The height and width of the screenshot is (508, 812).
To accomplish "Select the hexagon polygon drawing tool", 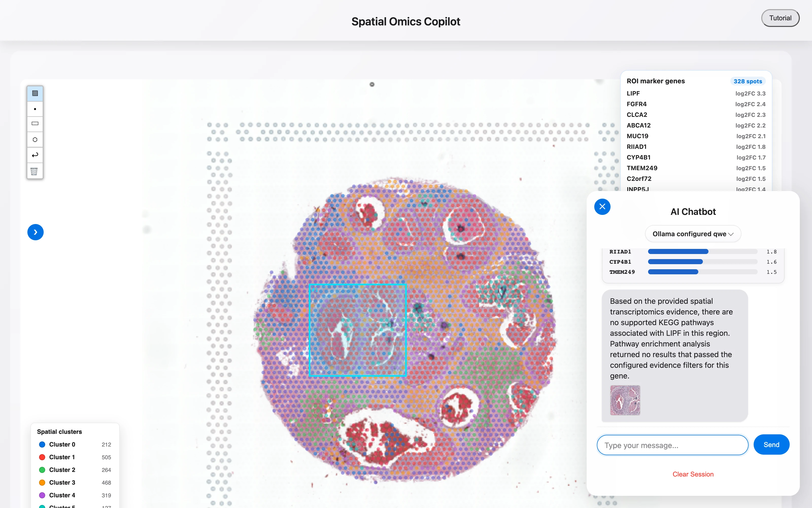I will (x=35, y=139).
